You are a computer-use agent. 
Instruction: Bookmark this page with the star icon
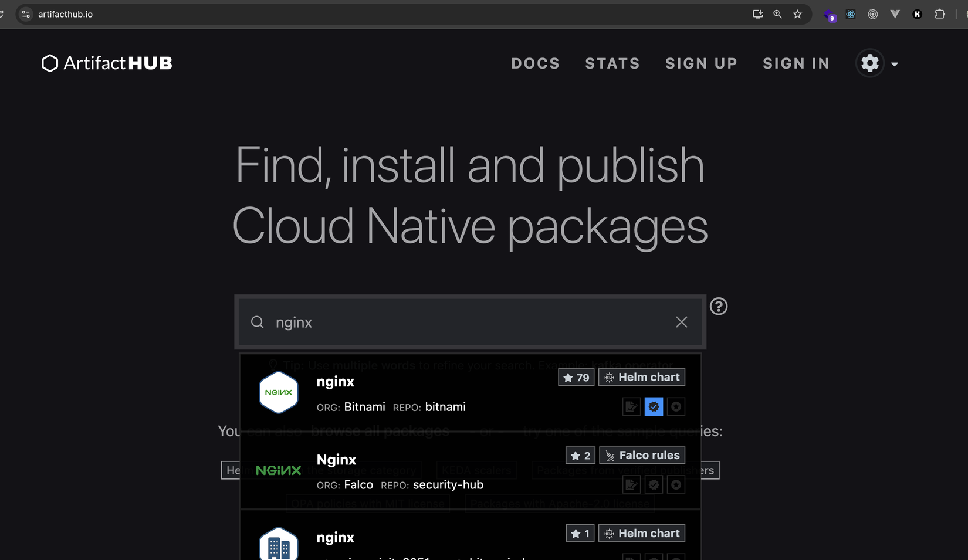tap(797, 14)
